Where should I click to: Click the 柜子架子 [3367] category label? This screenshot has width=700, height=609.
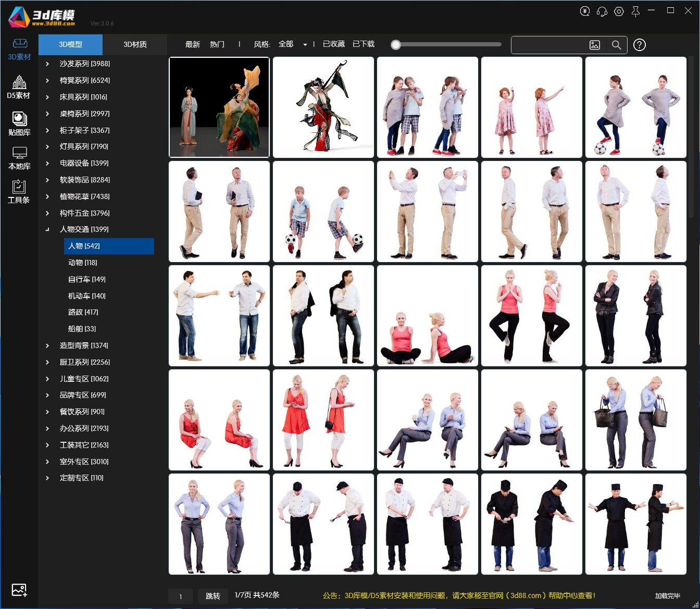85,131
